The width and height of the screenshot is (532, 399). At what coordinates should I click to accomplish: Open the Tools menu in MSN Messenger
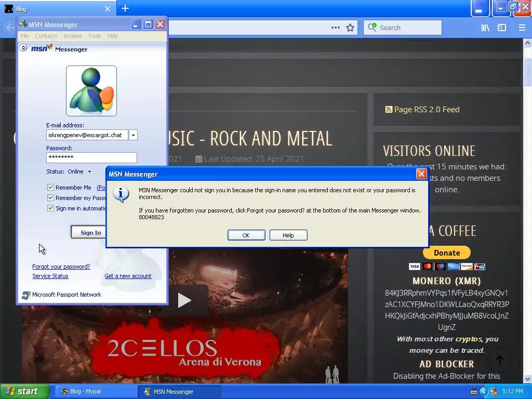coord(95,36)
